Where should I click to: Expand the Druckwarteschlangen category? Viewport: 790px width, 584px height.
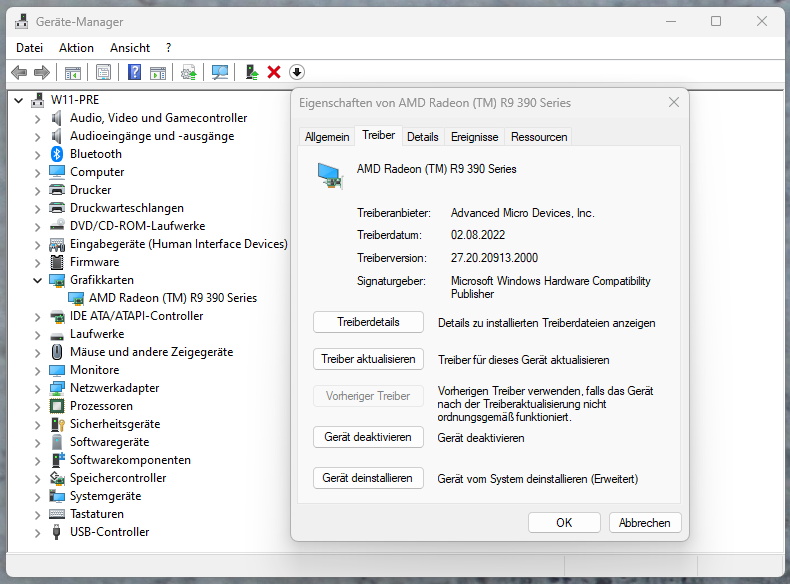pyautogui.click(x=37, y=209)
